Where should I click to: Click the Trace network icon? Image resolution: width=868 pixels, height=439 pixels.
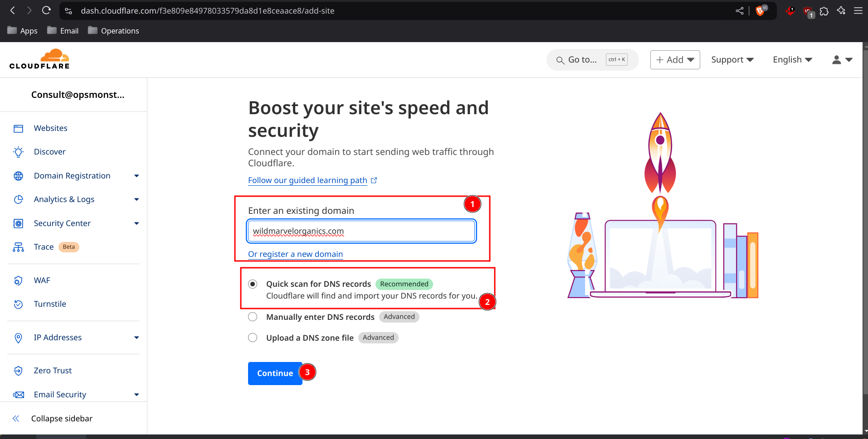pos(18,247)
